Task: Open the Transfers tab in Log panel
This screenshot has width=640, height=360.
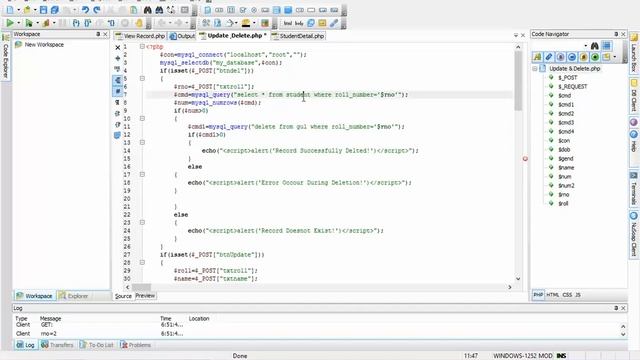Action: [x=57, y=345]
